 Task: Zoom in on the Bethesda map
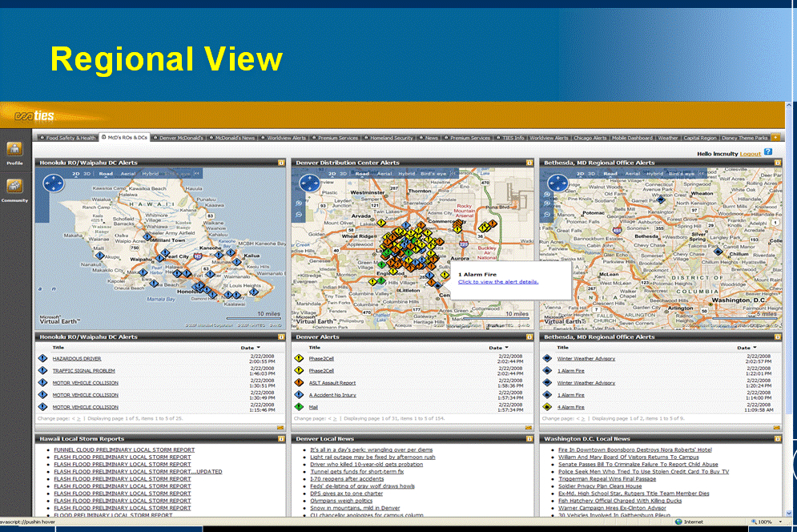(547, 203)
